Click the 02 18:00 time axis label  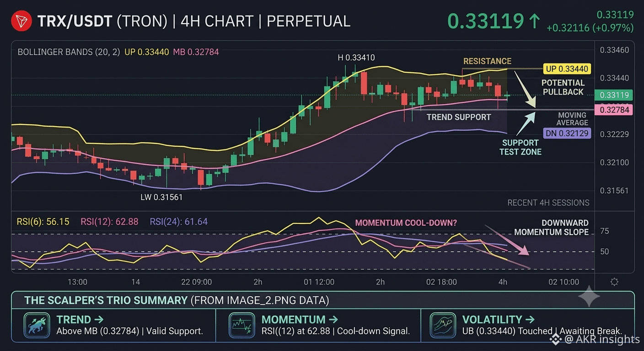[441, 282]
